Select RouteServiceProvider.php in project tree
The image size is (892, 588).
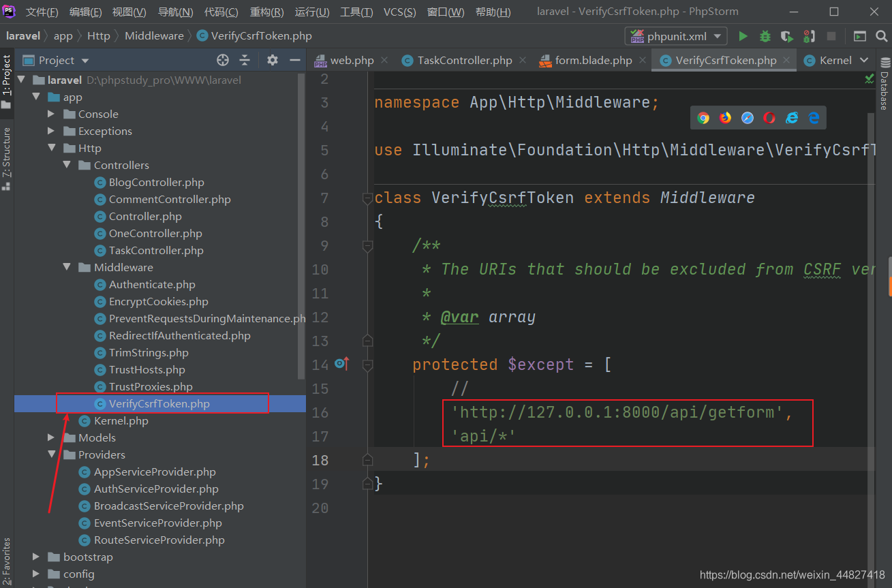click(x=159, y=540)
